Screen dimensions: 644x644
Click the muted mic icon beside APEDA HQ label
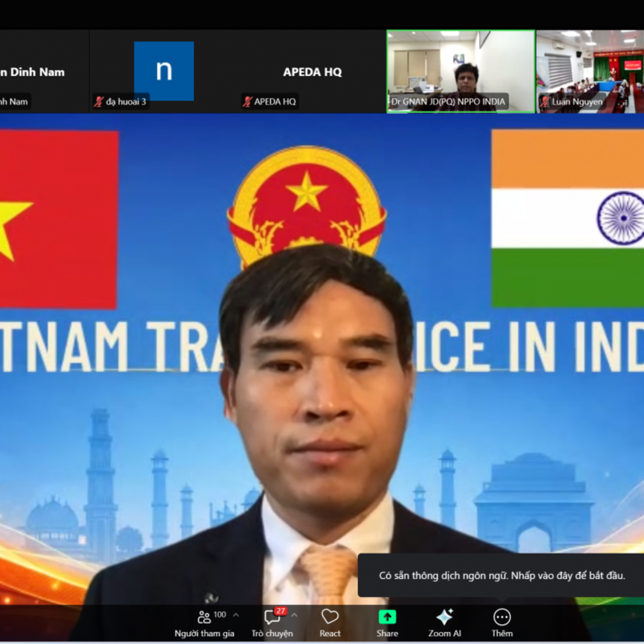[x=247, y=102]
